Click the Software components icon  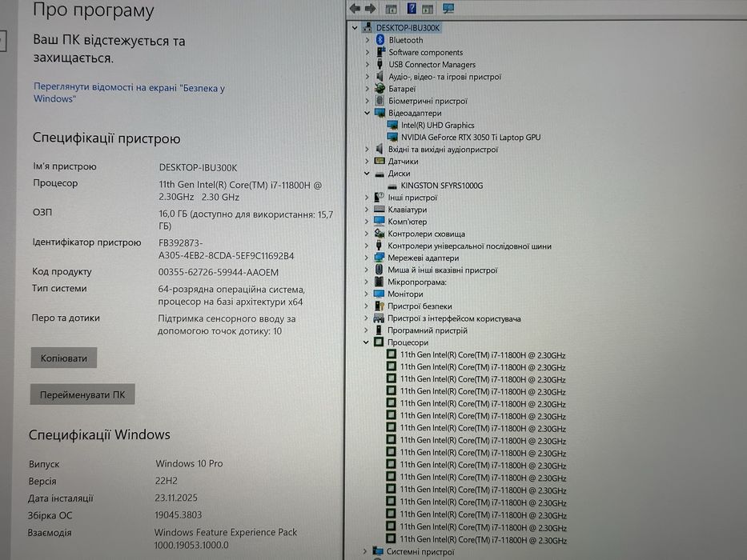click(380, 52)
